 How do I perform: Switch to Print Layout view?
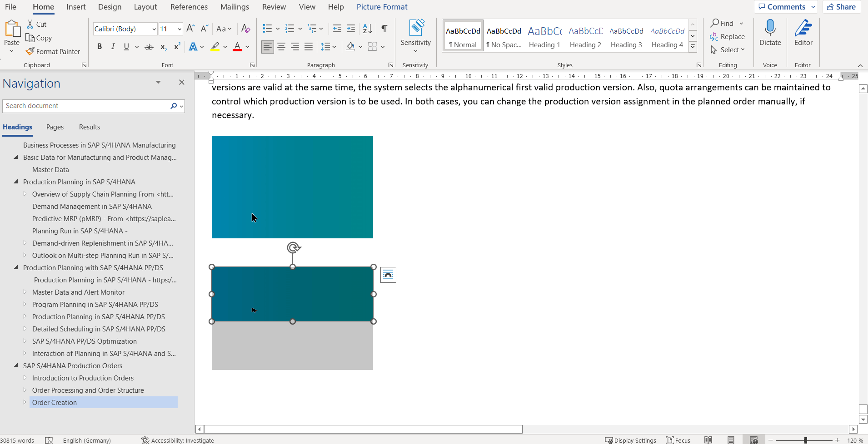(731, 440)
